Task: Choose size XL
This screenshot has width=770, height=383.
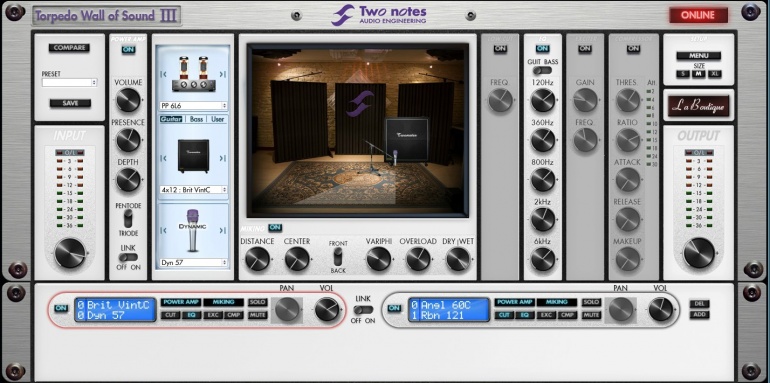Action: point(714,74)
